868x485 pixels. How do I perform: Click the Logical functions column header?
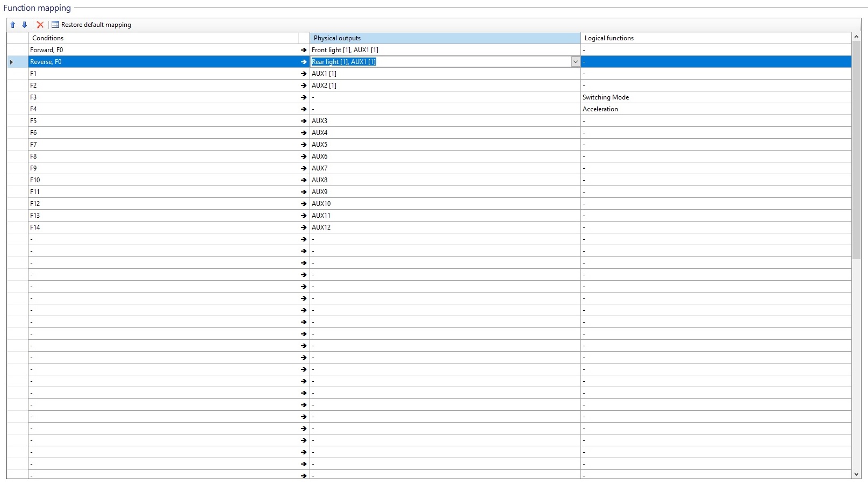coord(715,38)
